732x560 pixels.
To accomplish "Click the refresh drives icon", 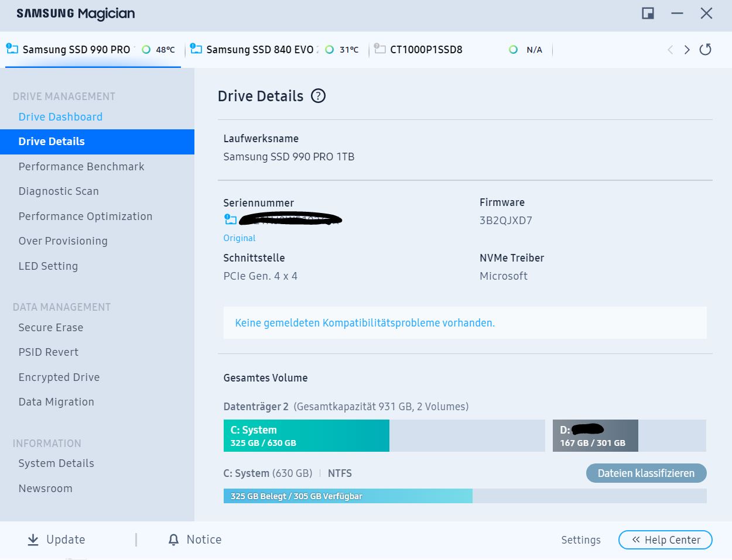I will click(705, 50).
